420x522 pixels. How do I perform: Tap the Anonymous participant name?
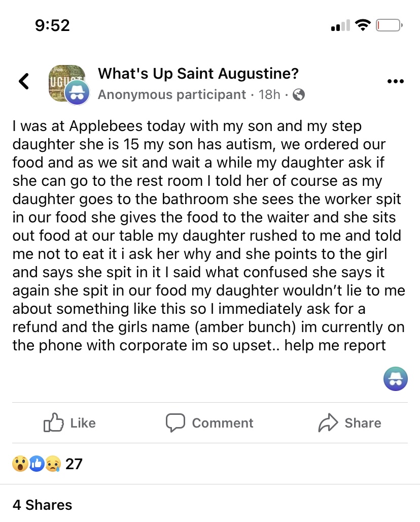point(171,94)
